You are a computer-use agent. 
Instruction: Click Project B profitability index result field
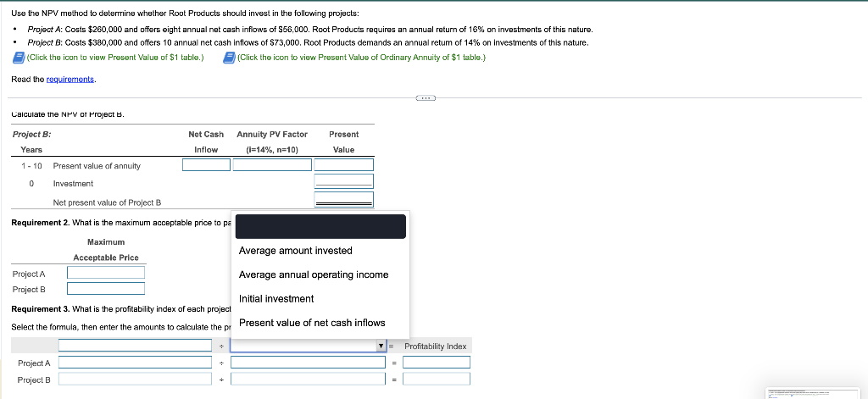coord(437,379)
